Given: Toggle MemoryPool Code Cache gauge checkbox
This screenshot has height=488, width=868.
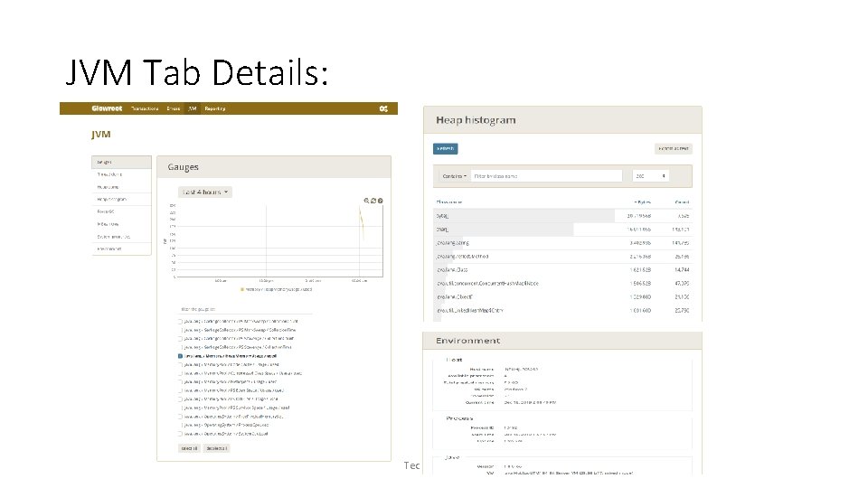Looking at the screenshot, I should [181, 364].
